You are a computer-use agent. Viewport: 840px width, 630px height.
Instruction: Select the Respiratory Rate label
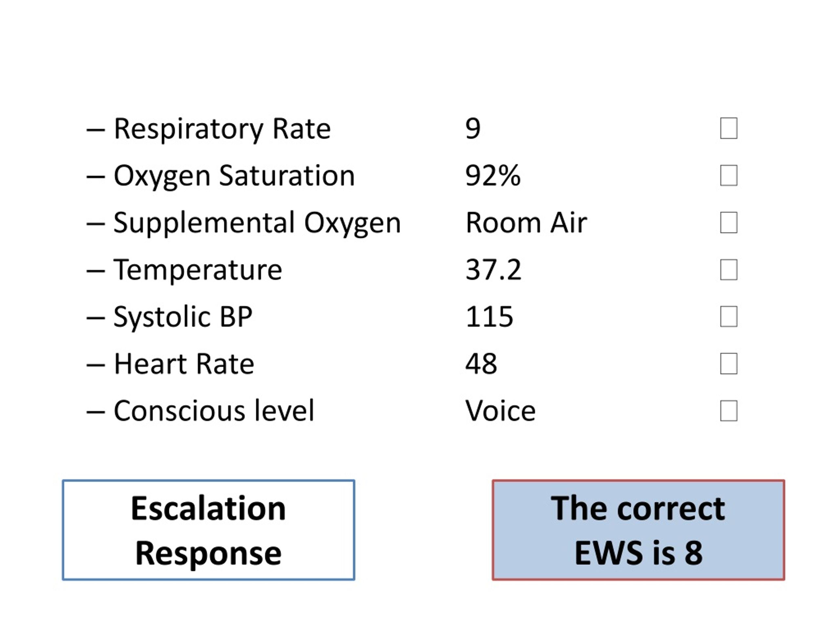[222, 130]
